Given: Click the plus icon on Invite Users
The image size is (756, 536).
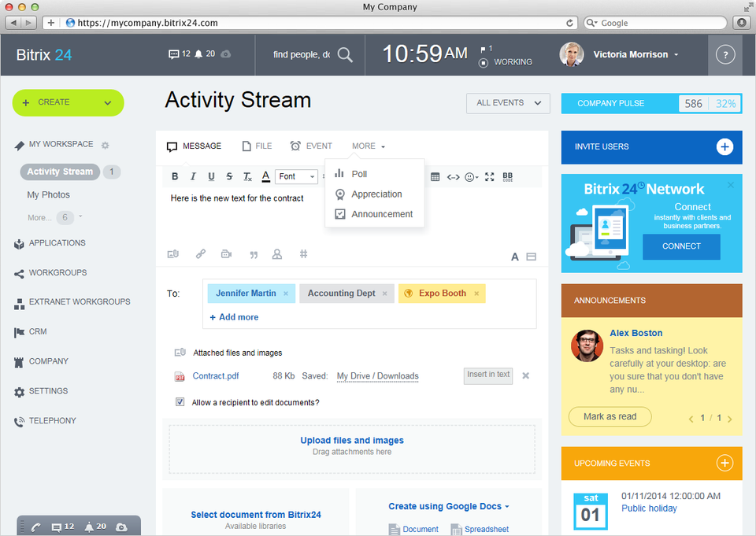Looking at the screenshot, I should click(724, 147).
